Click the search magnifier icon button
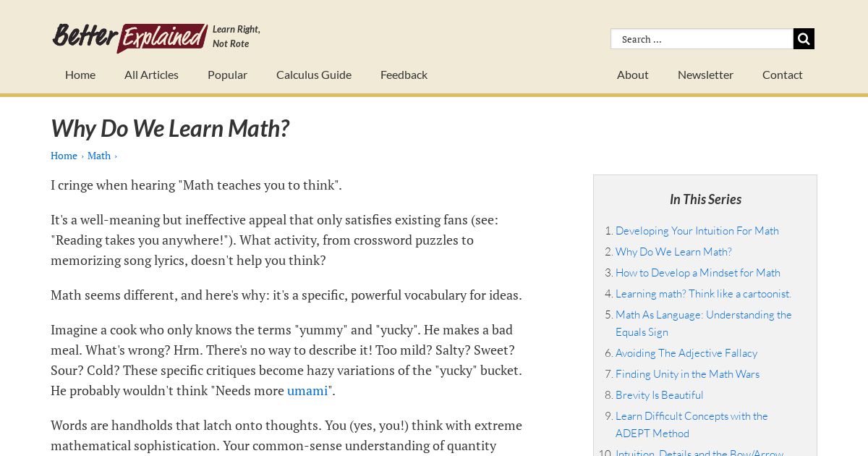This screenshot has width=868, height=456. 804,39
